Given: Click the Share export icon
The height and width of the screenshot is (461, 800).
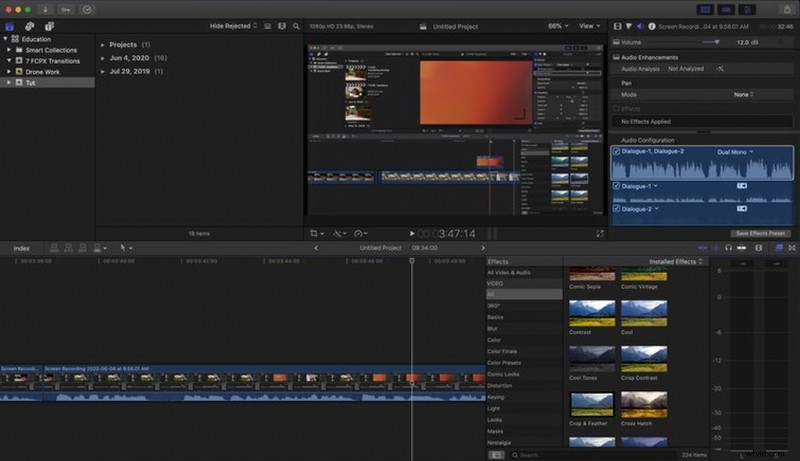Looking at the screenshot, I should pyautogui.click(x=787, y=10).
